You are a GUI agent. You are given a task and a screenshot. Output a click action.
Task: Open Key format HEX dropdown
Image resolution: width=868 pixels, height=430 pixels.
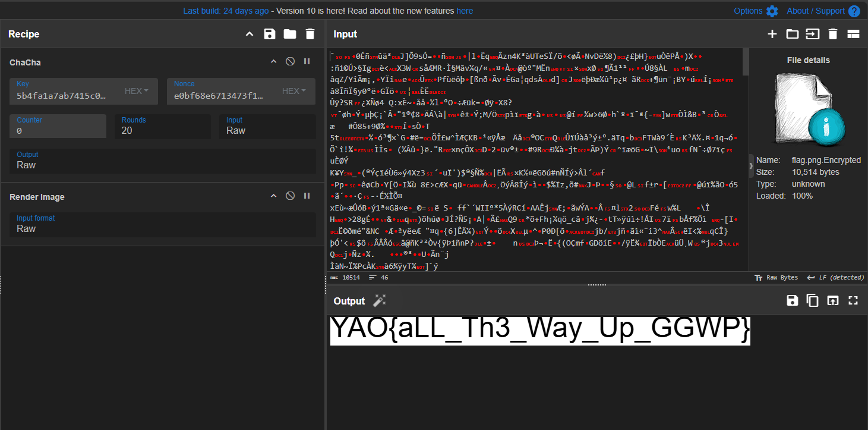(137, 91)
